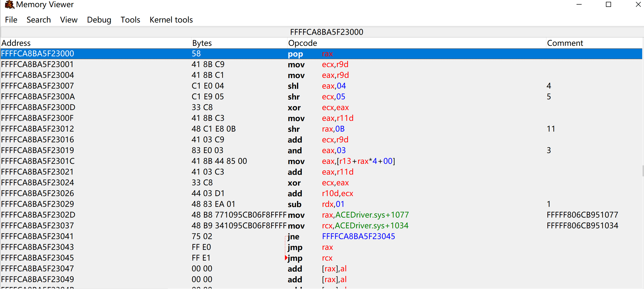Open the Kernel tools menu

[171, 20]
